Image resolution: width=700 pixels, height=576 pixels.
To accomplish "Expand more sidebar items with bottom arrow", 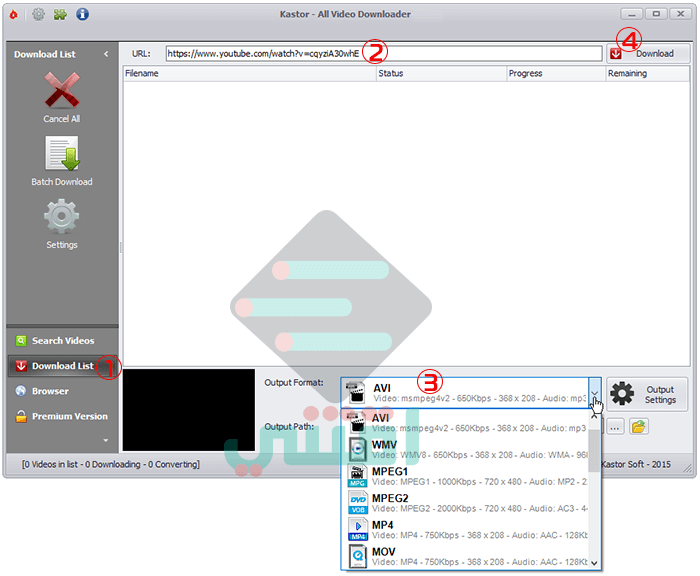I will click(106, 440).
